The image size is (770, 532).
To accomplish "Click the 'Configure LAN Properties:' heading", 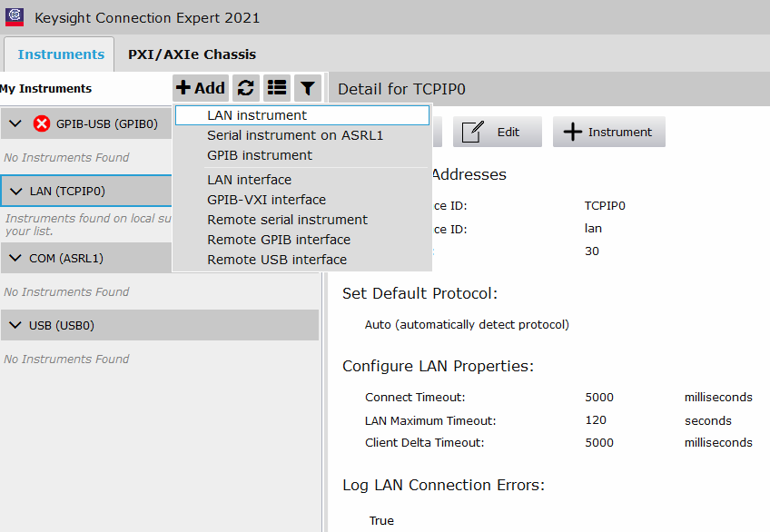I will pyautogui.click(x=438, y=366).
